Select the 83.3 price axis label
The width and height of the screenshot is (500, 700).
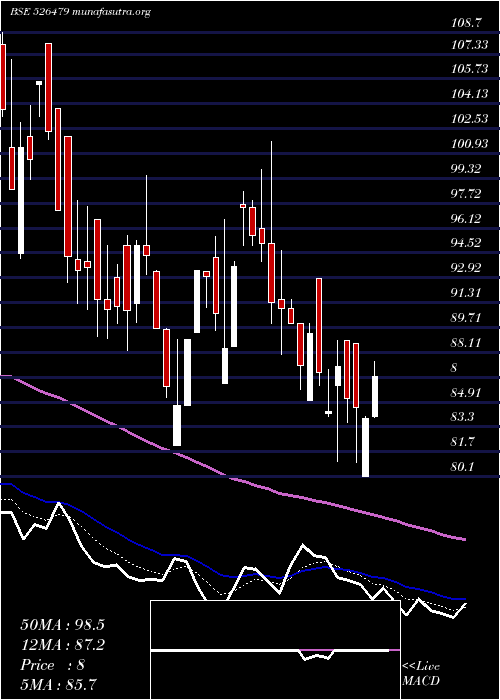coord(464,417)
